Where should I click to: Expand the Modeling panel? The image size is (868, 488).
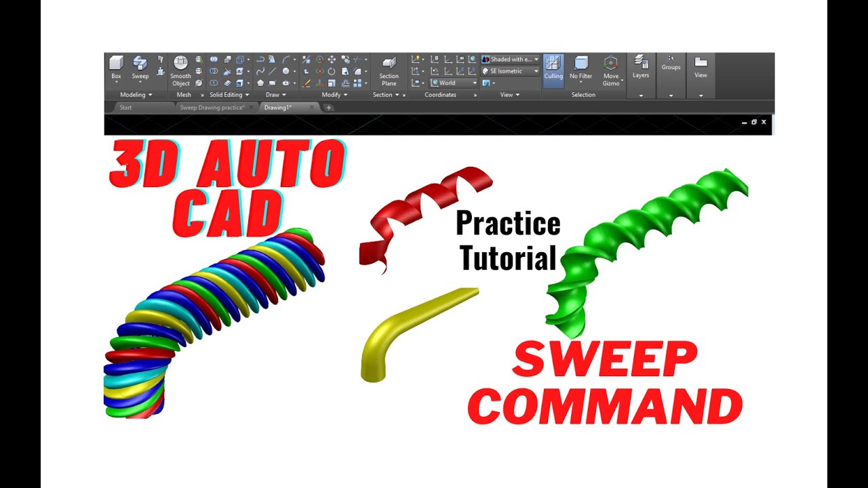136,95
